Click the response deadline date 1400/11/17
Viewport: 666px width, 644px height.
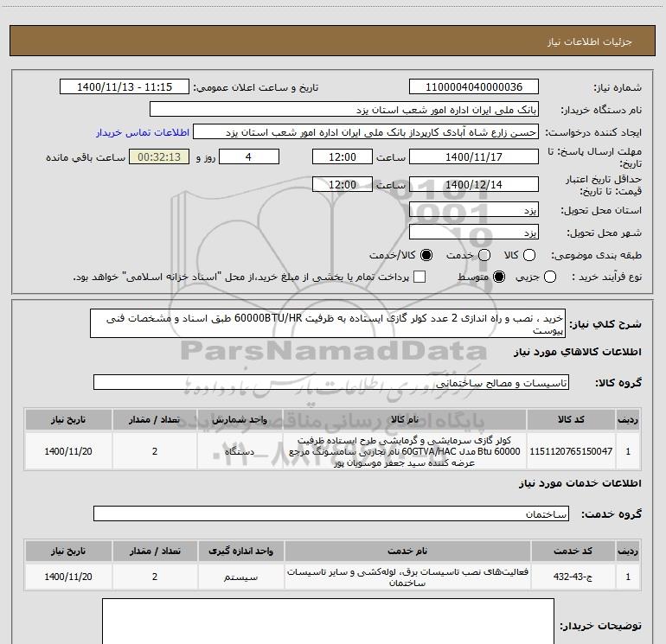point(474,156)
